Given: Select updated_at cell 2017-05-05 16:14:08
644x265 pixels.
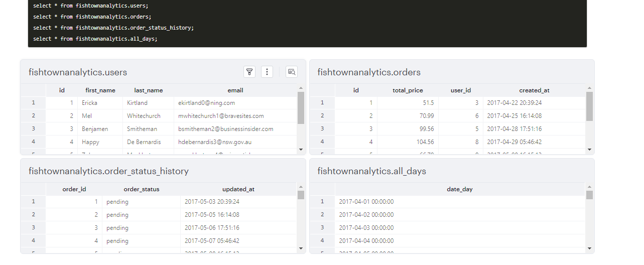Looking at the screenshot, I should pos(238,215).
